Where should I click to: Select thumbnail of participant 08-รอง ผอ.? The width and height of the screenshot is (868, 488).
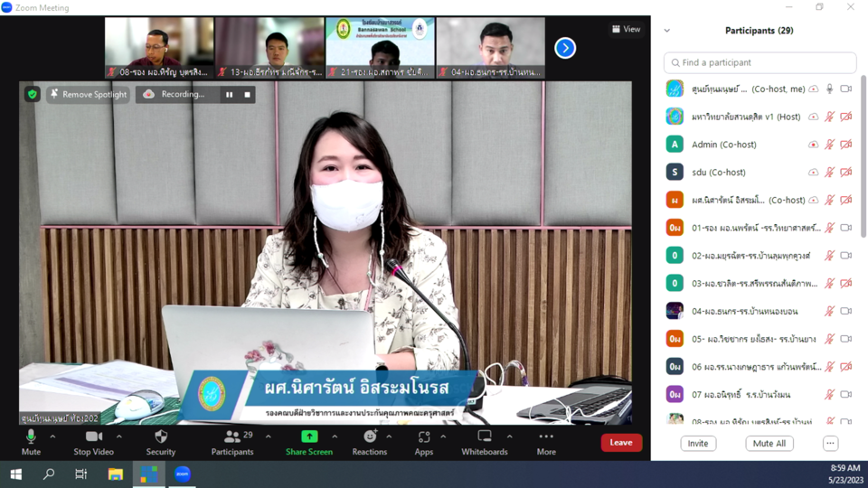[159, 48]
